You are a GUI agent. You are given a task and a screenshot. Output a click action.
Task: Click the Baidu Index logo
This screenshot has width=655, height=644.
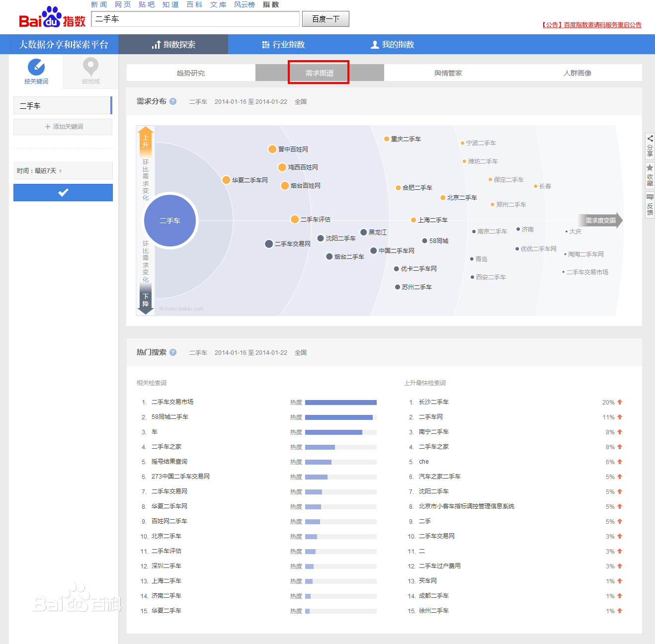coord(52,18)
